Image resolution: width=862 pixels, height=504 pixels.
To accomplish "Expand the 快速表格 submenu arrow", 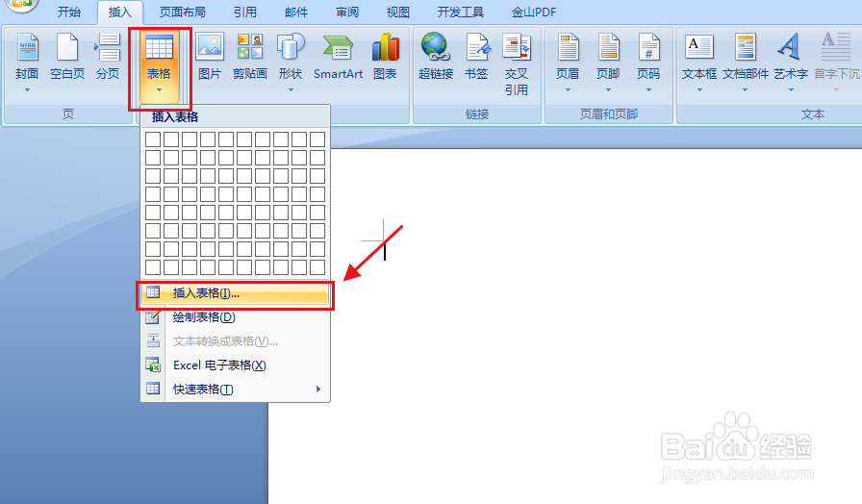I will click(318, 390).
